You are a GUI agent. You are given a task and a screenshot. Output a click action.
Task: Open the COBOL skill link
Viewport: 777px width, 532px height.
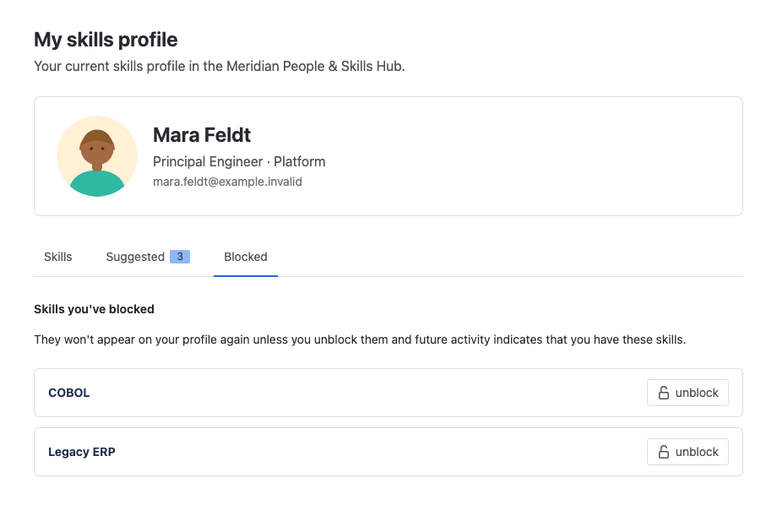tap(69, 393)
